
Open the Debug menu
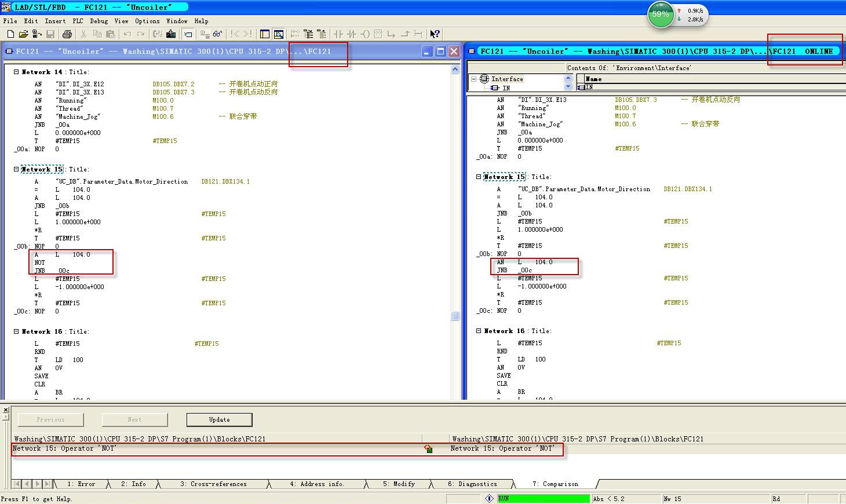pyautogui.click(x=99, y=21)
